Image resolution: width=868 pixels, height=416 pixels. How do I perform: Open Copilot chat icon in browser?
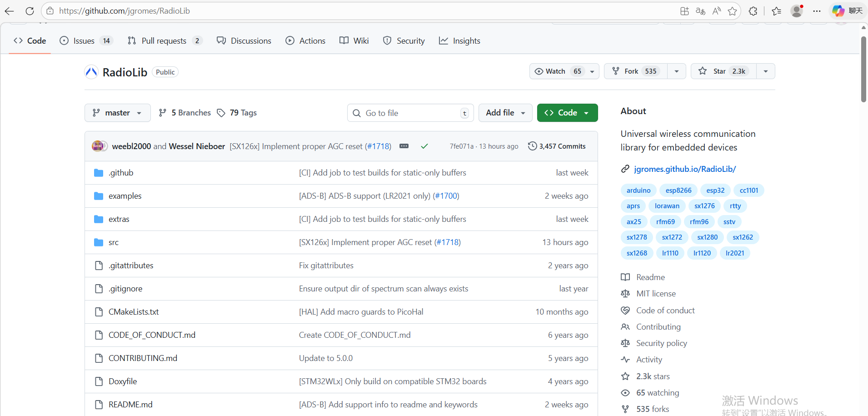click(838, 11)
